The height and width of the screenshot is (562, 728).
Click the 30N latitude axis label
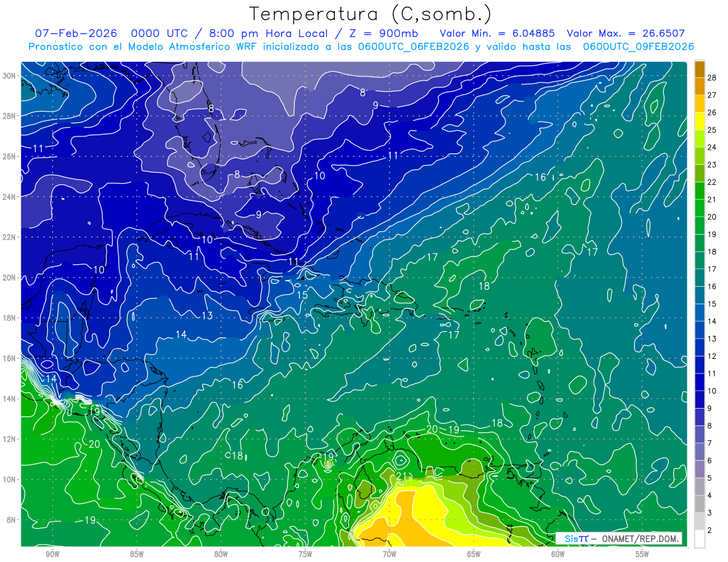[9, 76]
